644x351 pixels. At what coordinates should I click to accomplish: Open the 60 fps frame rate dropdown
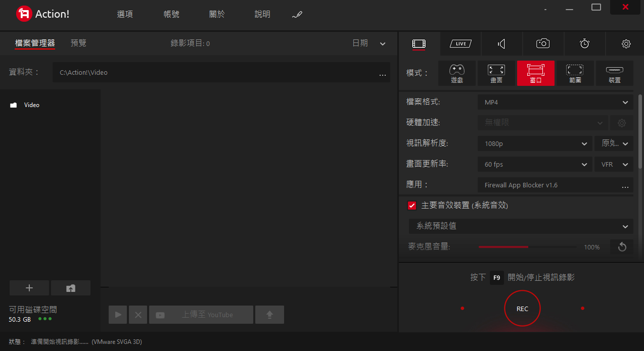pos(534,164)
